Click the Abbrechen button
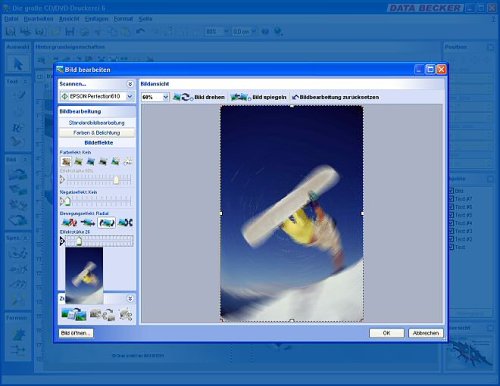The height and width of the screenshot is (386, 500). coord(426,333)
